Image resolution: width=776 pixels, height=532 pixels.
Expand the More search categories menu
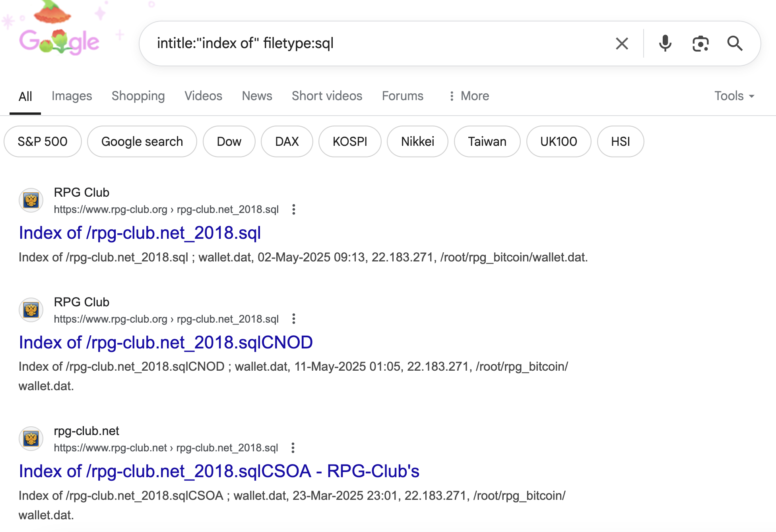[469, 96]
